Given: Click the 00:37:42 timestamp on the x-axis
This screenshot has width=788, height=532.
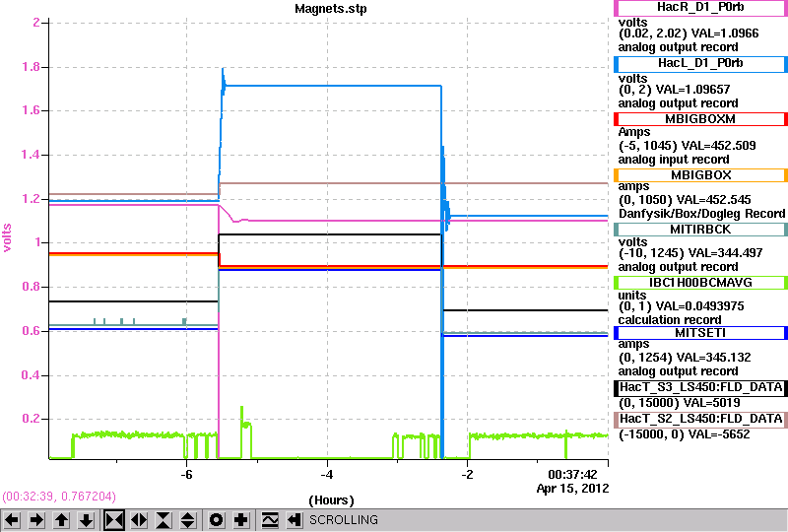Looking at the screenshot, I should pyautogui.click(x=572, y=475).
